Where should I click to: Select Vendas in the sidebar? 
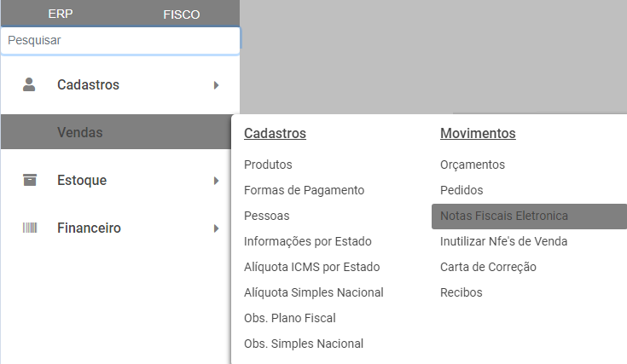tap(80, 132)
